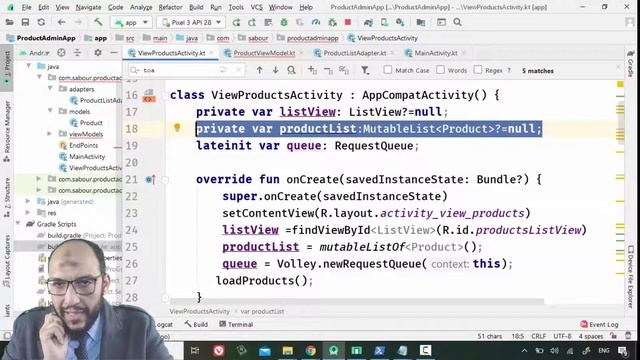Click the Sync/refresh toolbar icon
640x360 pixels.
point(41,22)
